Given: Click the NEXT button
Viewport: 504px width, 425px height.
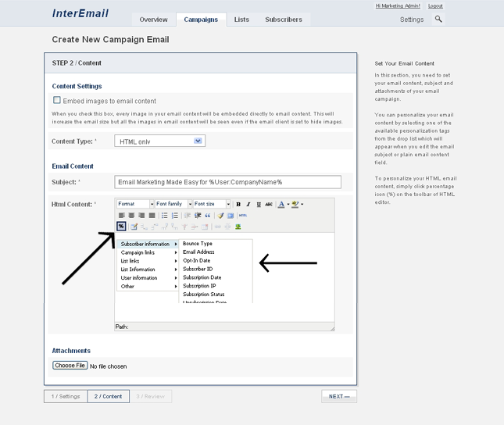Looking at the screenshot, I should tap(339, 396).
